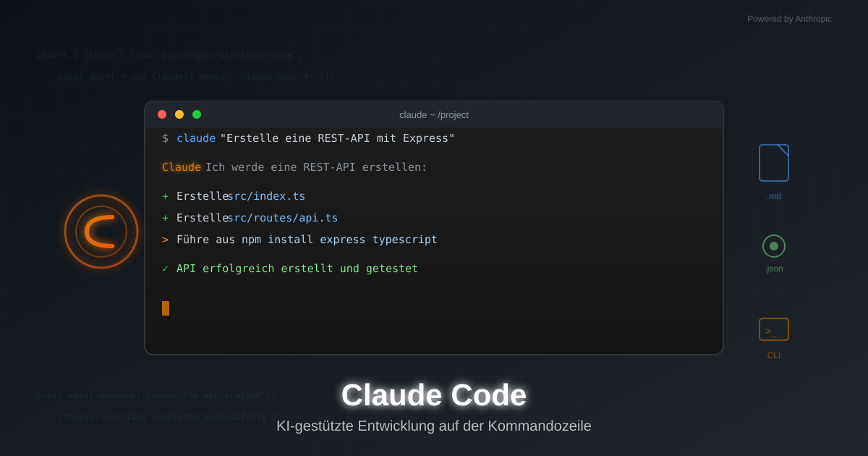
Task: Expand the claude ~ /project title bar
Action: [433, 114]
